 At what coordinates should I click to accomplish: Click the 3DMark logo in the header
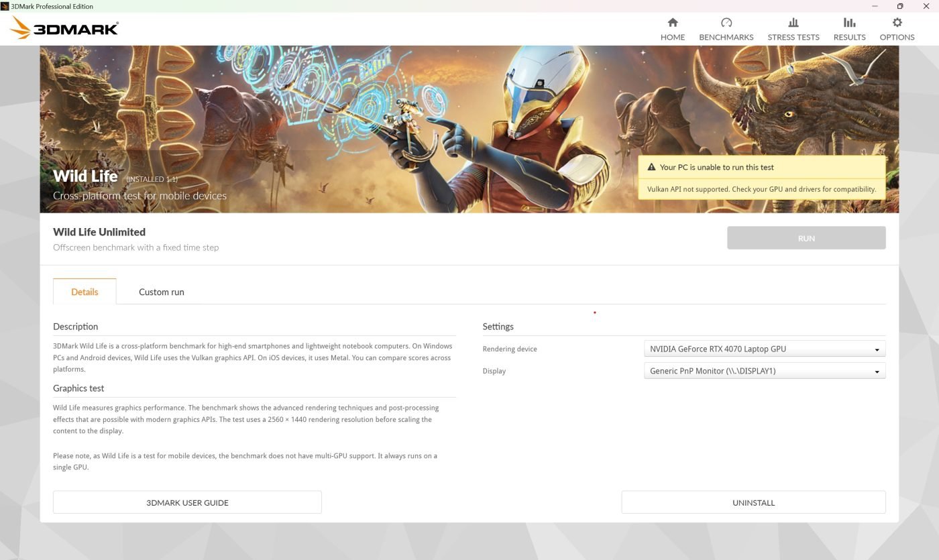coord(64,28)
